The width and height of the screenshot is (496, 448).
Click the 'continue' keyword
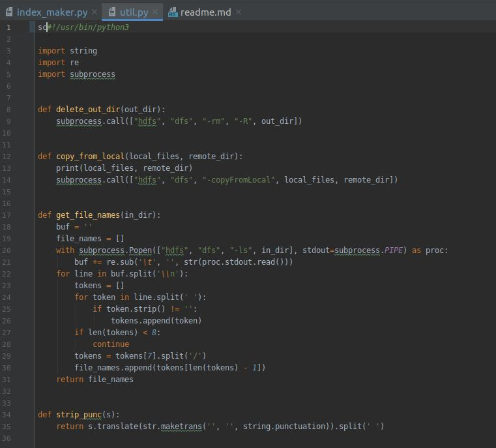(111, 344)
